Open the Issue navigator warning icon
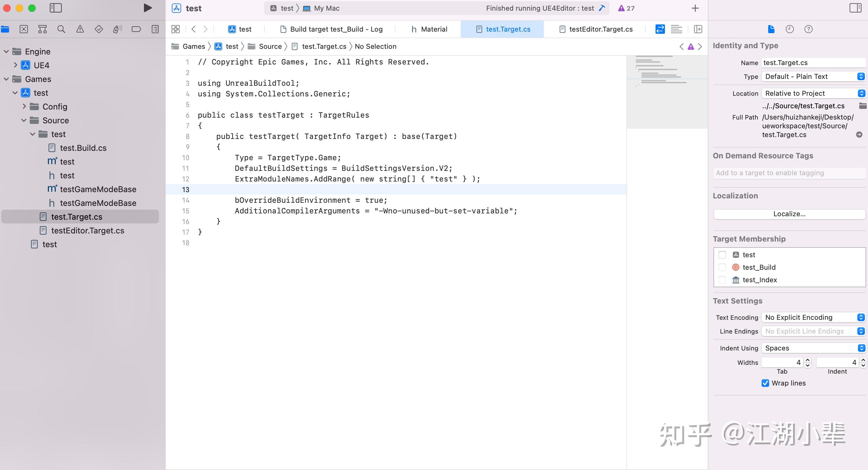This screenshot has width=868, height=470. pyautogui.click(x=80, y=29)
